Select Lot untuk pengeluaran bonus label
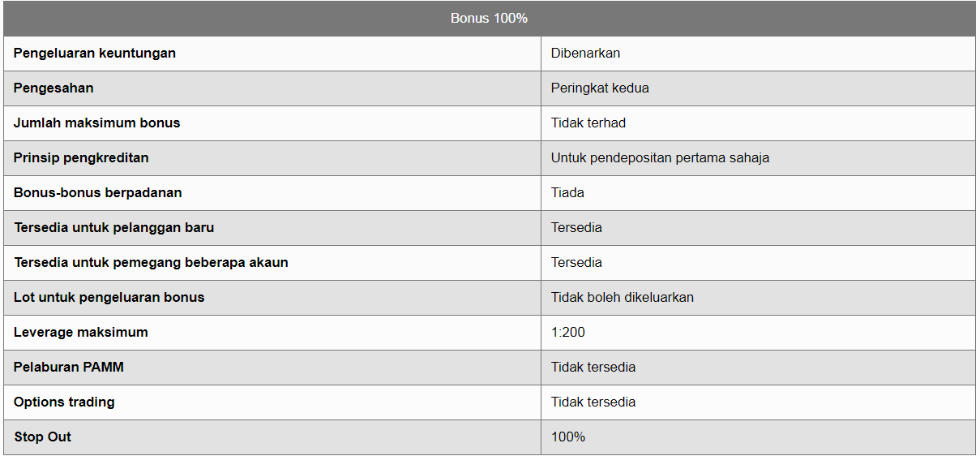 [109, 298]
